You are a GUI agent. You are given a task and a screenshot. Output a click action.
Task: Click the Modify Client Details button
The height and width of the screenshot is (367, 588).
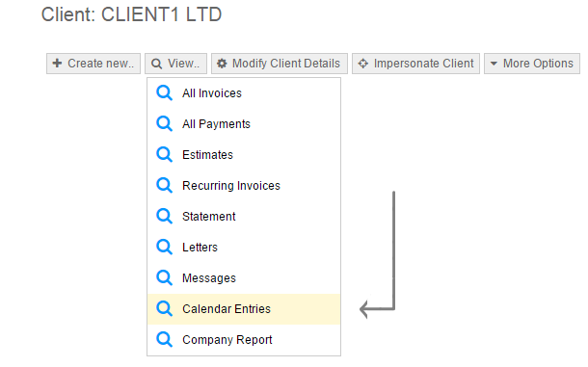(280, 64)
